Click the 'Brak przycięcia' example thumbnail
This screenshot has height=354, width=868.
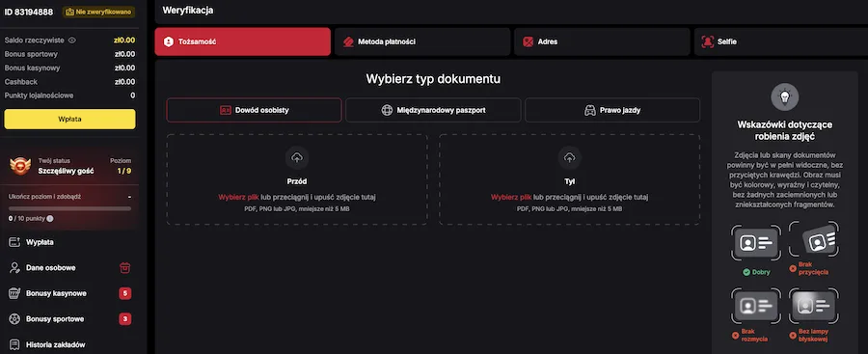pos(814,240)
